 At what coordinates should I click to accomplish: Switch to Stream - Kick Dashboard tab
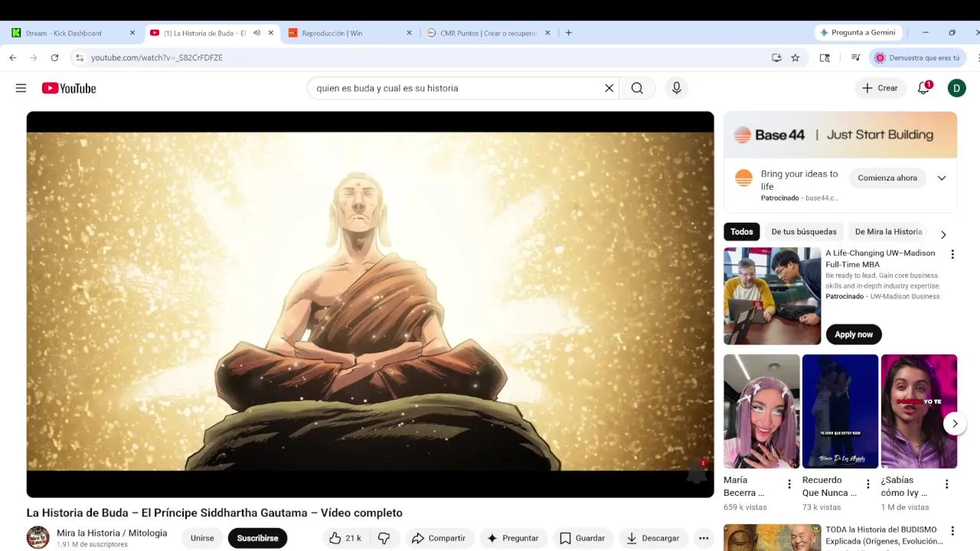tap(73, 33)
